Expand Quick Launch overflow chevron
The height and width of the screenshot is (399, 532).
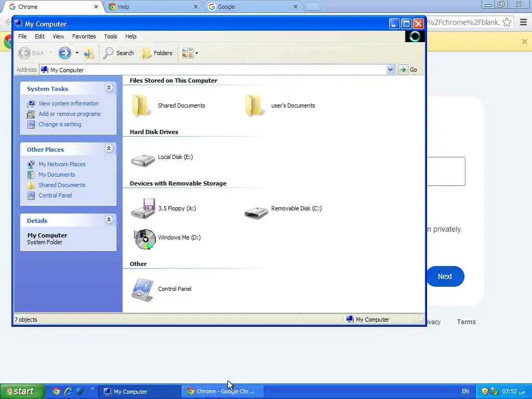[92, 389]
